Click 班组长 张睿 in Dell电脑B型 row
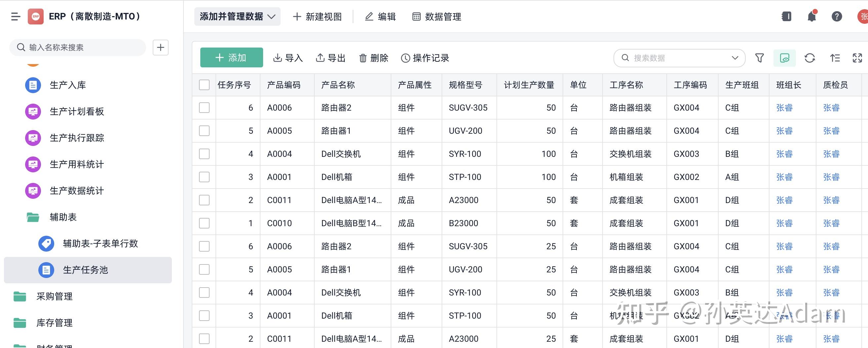 [x=784, y=223]
